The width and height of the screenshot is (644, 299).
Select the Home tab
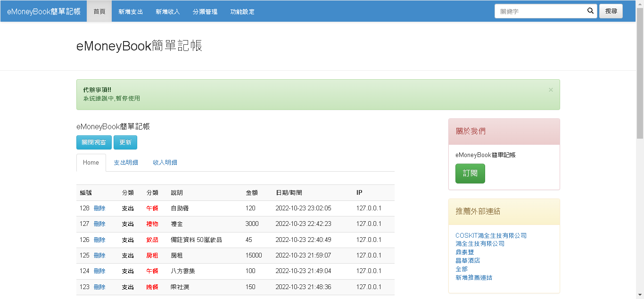tap(91, 163)
